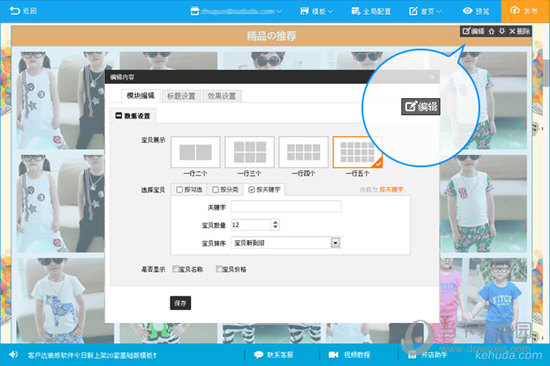Select the horse t-shirt boy thumbnail

pos(60,300)
